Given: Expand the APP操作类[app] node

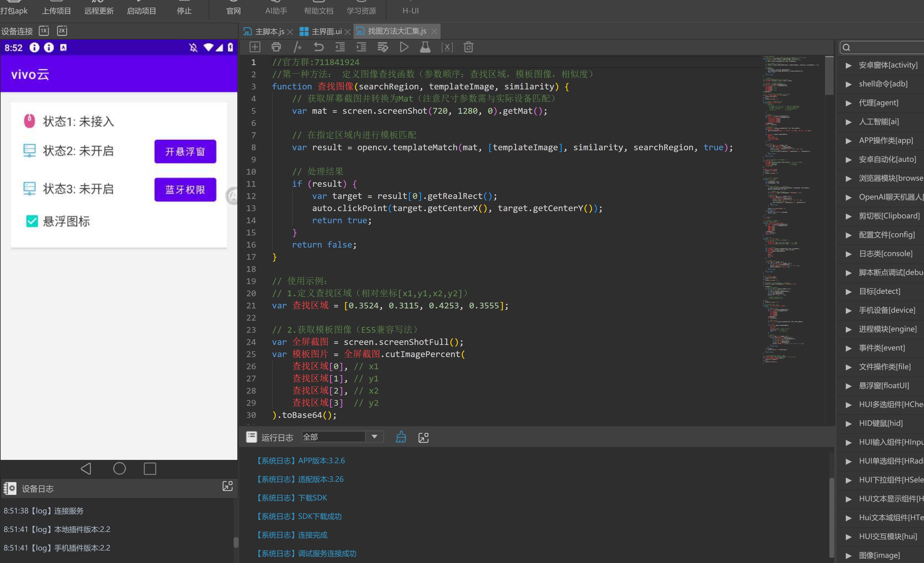Looking at the screenshot, I should (848, 141).
